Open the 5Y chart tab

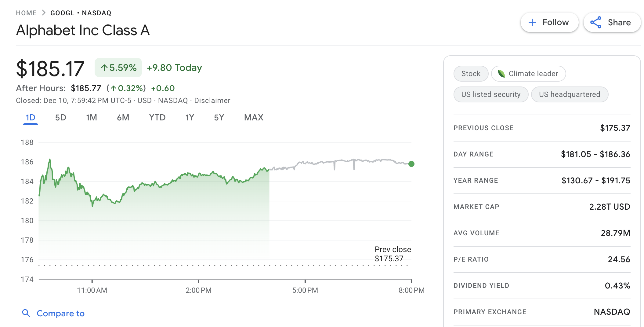click(219, 118)
